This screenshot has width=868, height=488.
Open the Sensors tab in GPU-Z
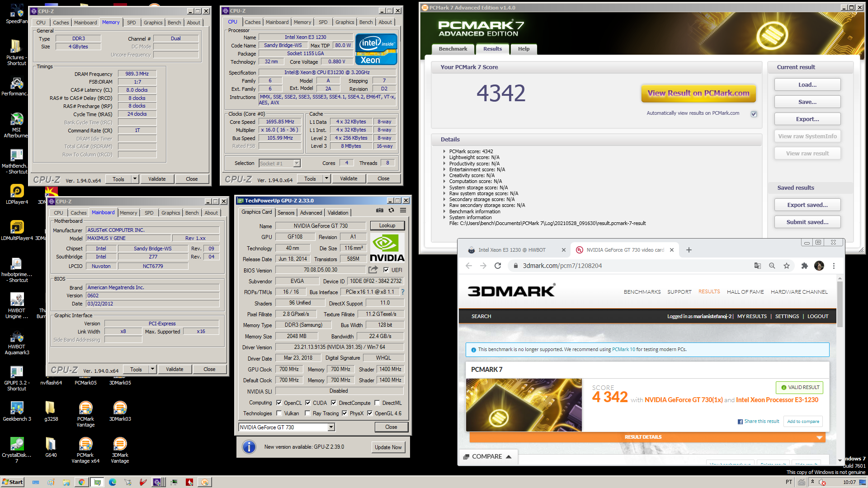pyautogui.click(x=286, y=212)
